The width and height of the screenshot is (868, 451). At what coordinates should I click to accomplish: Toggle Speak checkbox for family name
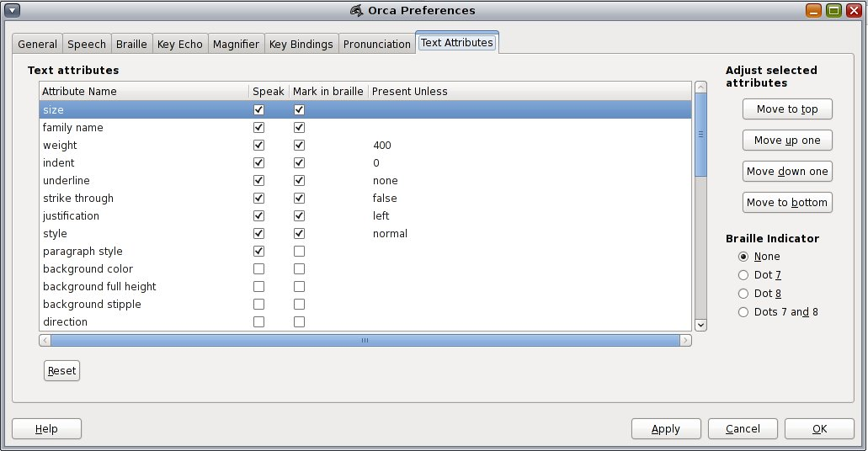(258, 127)
